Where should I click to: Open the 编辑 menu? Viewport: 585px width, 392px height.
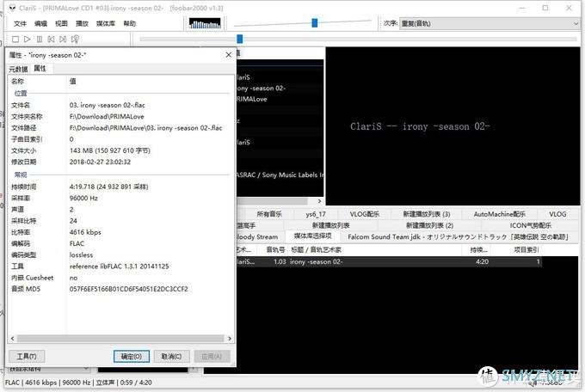coord(40,23)
